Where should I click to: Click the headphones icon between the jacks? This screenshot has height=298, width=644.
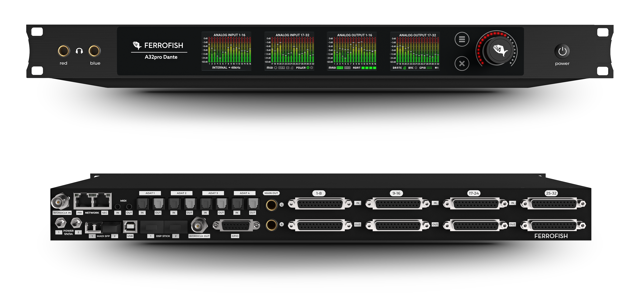click(x=79, y=51)
